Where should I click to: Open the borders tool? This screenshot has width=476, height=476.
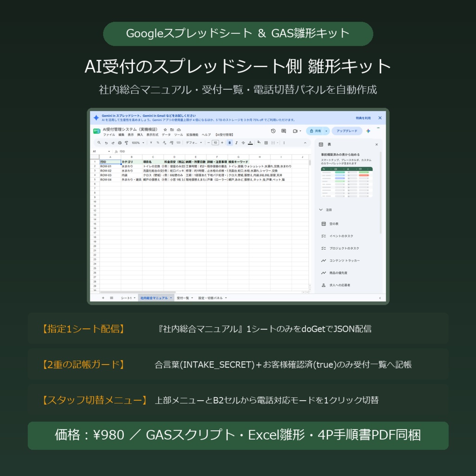[266, 143]
